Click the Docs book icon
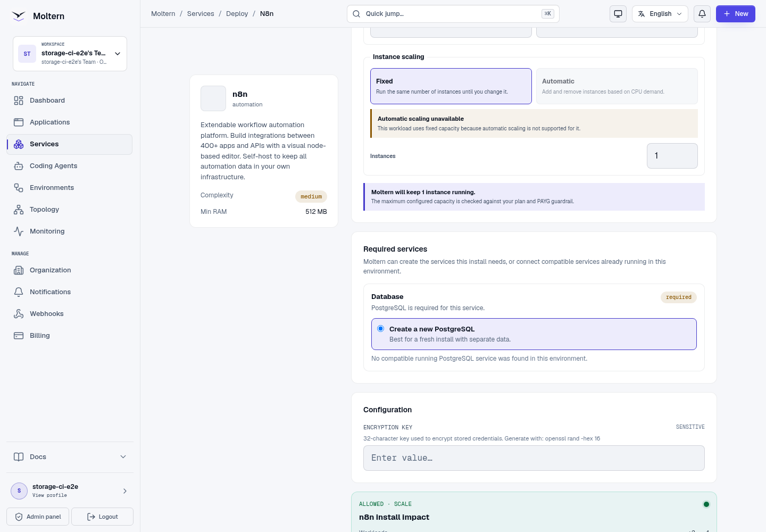 (19, 457)
